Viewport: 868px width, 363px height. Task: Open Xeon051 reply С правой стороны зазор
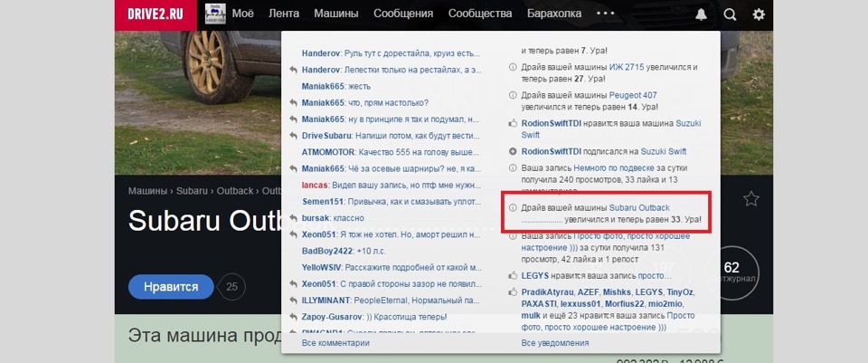pos(391,283)
